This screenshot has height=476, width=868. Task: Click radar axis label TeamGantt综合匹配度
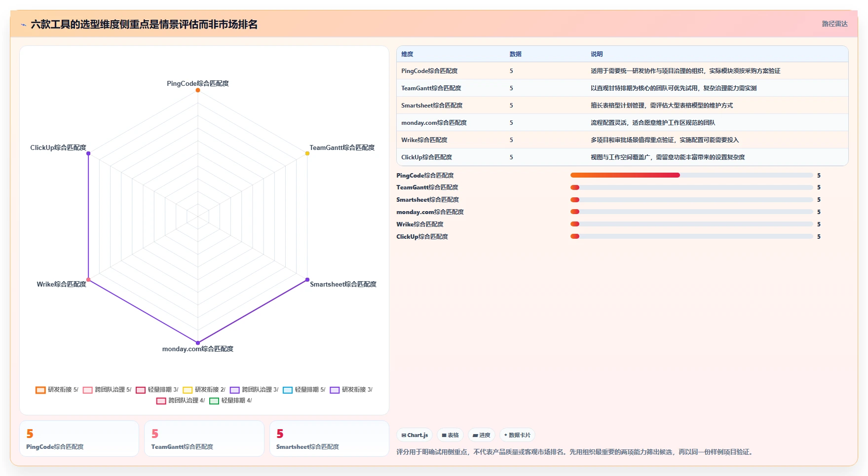[x=342, y=147]
